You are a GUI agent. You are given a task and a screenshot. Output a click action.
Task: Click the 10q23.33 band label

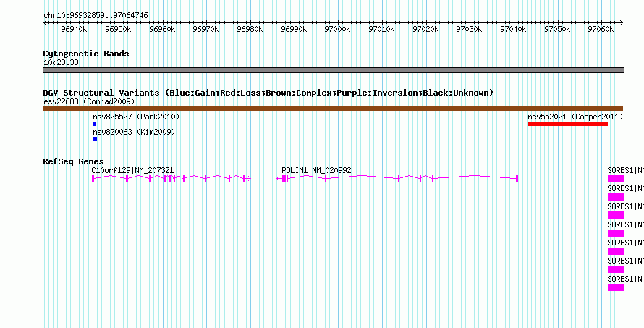(61, 63)
